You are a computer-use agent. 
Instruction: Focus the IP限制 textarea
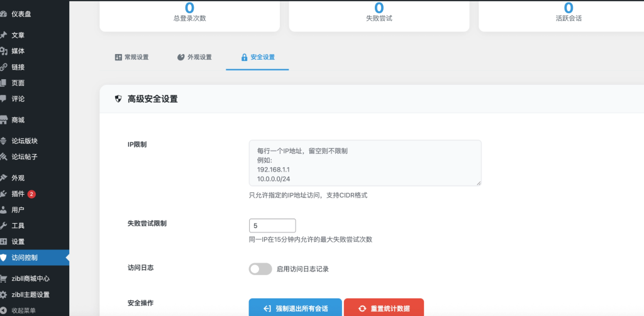(x=365, y=163)
